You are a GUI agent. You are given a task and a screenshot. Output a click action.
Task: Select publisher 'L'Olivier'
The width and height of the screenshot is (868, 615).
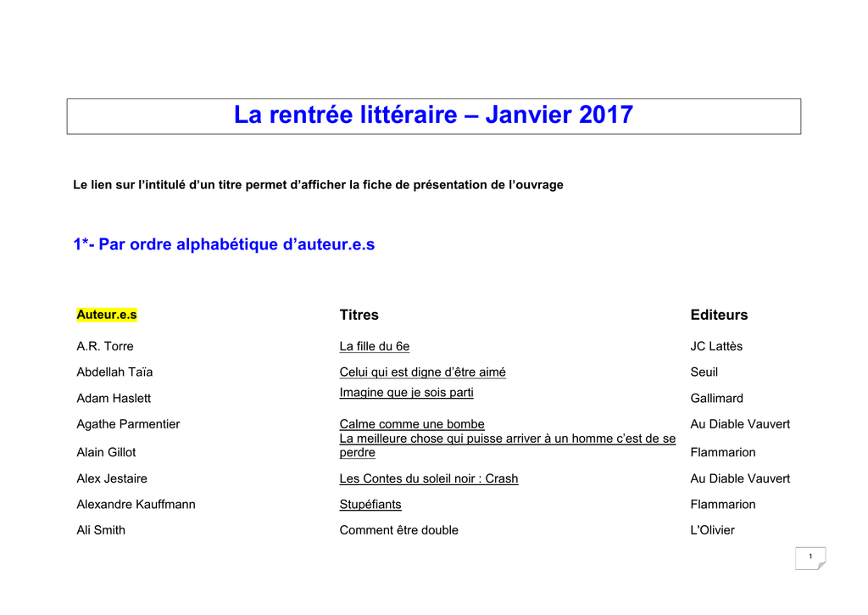pos(712,530)
